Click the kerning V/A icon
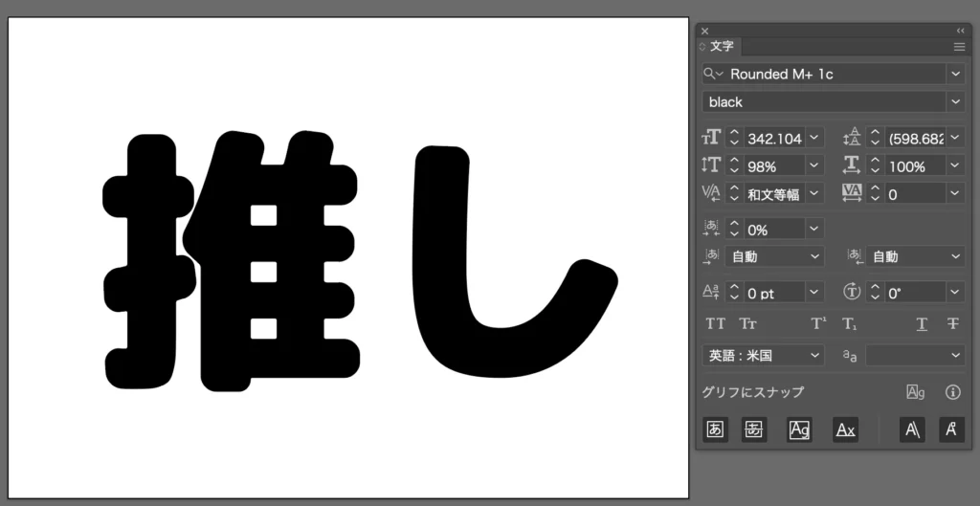The image size is (980, 506). tap(711, 193)
